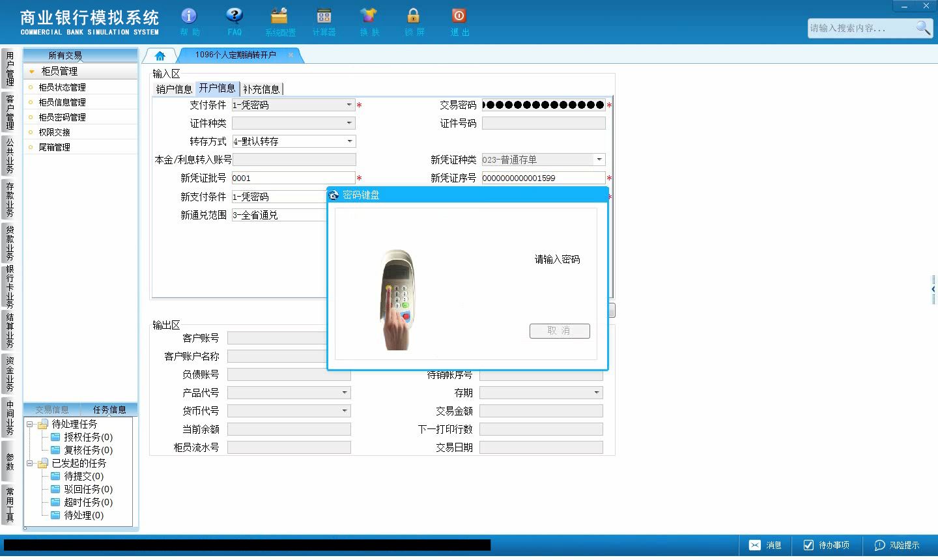This screenshot has width=938, height=560.
Task: Open the 转存方式 dropdown
Action: tap(349, 141)
